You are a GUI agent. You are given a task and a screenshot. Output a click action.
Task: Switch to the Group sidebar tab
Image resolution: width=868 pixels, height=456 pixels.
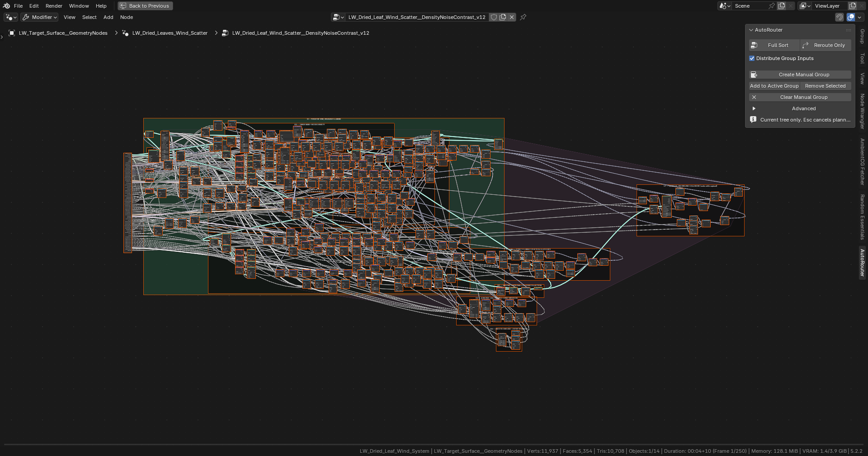(x=862, y=37)
